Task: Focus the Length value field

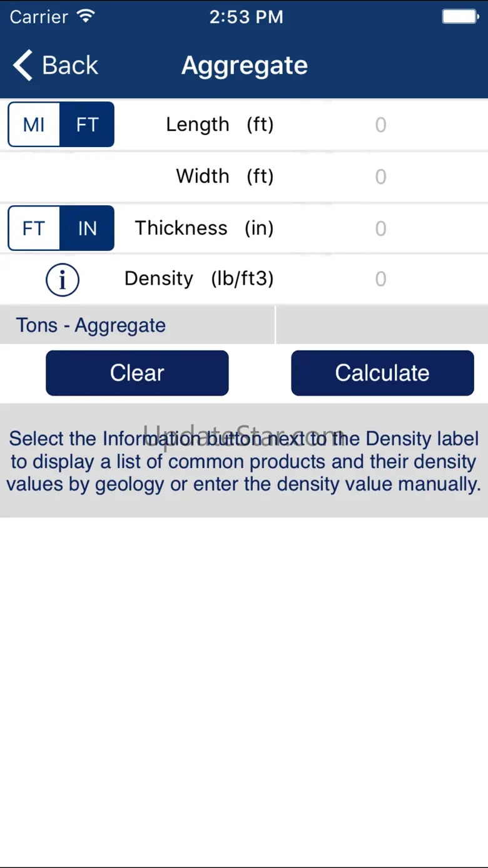Action: [x=380, y=125]
